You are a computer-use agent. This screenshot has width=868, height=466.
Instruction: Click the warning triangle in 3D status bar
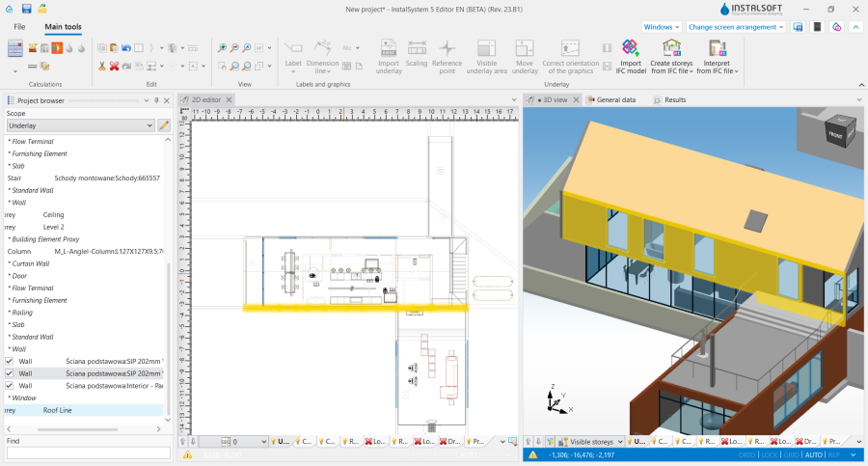532,455
